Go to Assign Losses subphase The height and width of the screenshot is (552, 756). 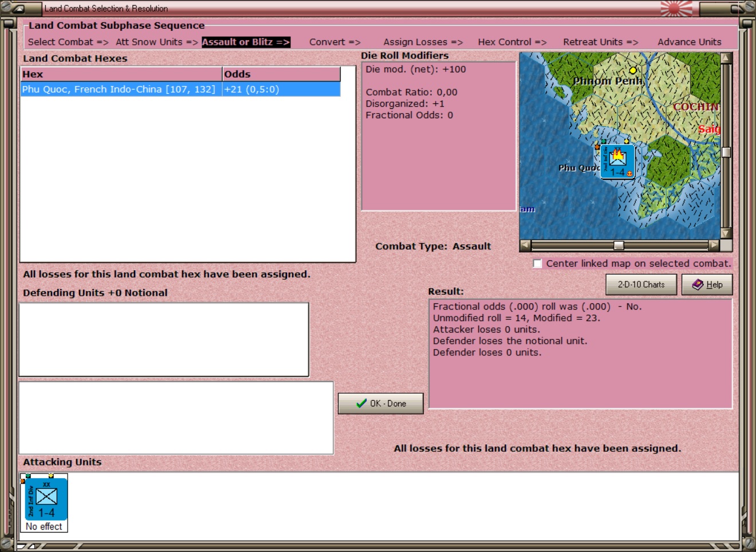[x=423, y=42]
